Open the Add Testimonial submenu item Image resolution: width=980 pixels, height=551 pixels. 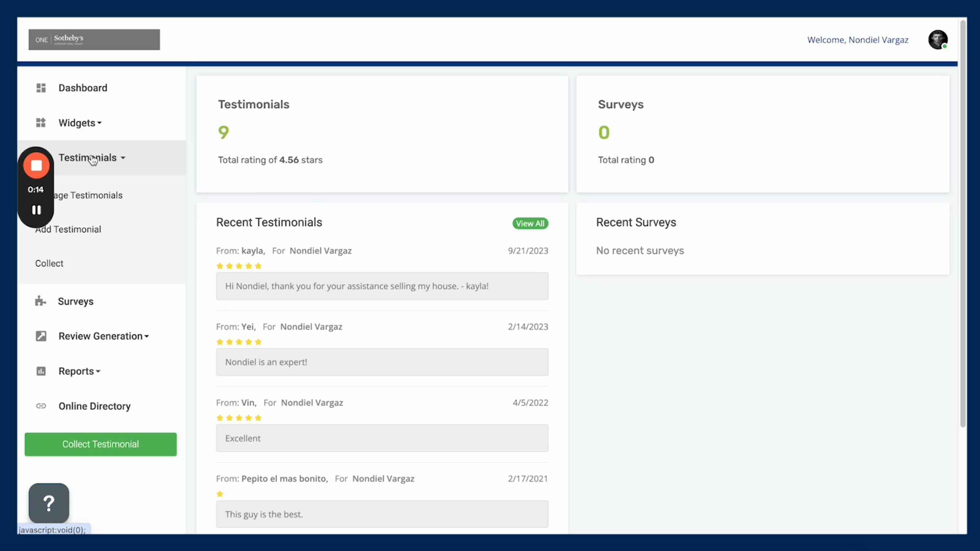click(68, 229)
